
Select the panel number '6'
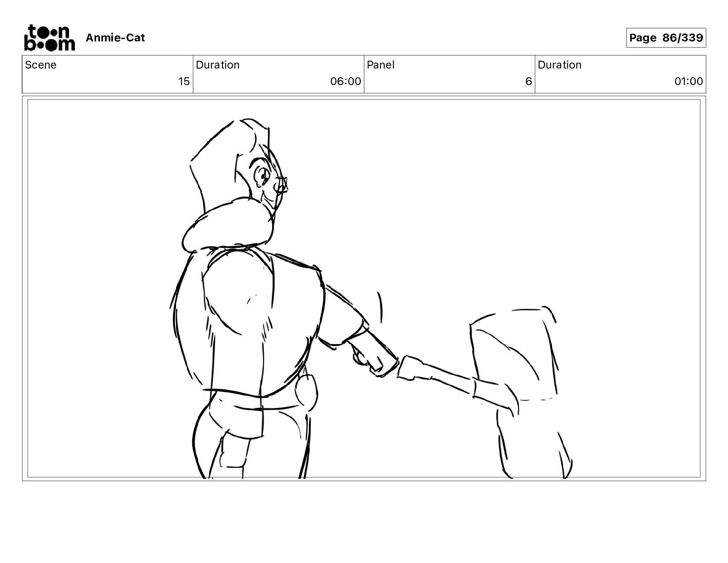529,81
